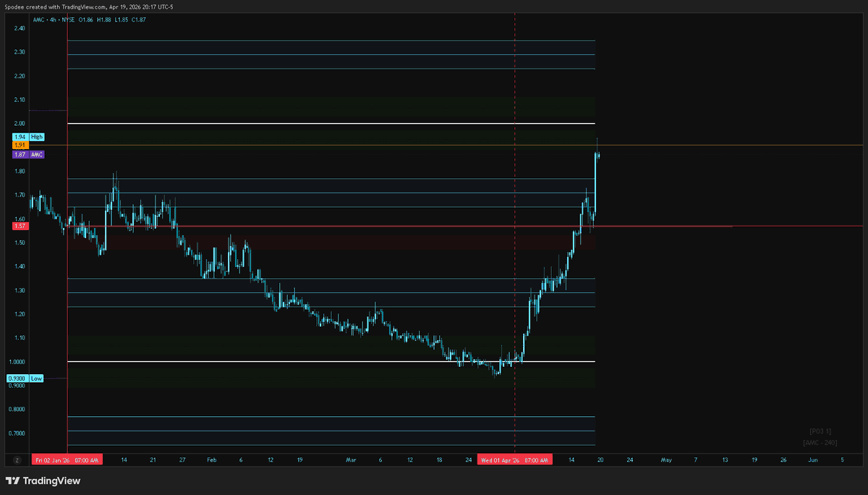Select the white horizontal line at 2.00
The width and height of the screenshot is (868, 495).
pos(331,124)
